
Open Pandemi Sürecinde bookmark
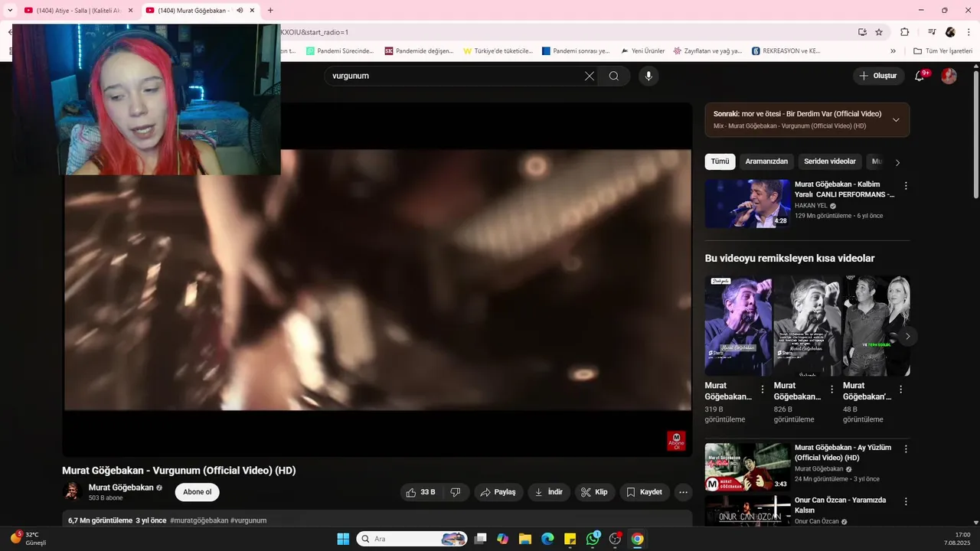pyautogui.click(x=340, y=51)
